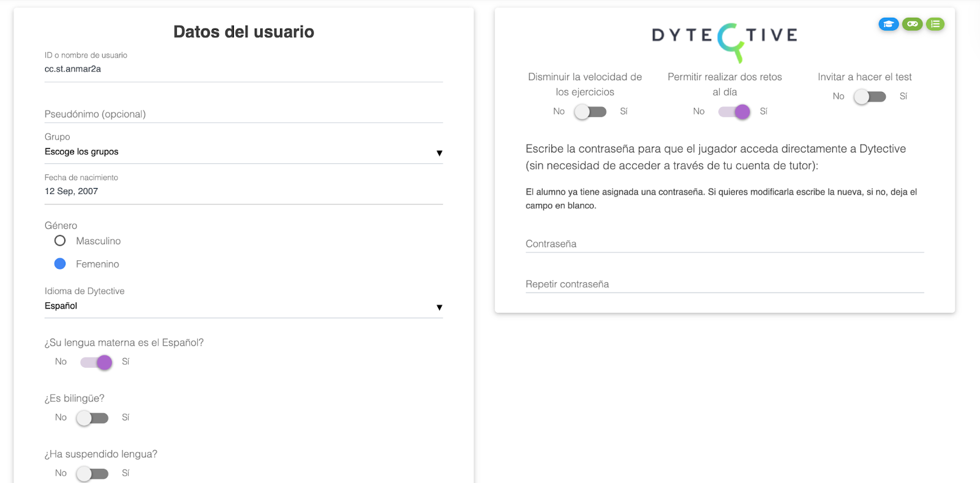Click the ID o nombre de usuario field
Screen dimensions: 980x483
243,69
